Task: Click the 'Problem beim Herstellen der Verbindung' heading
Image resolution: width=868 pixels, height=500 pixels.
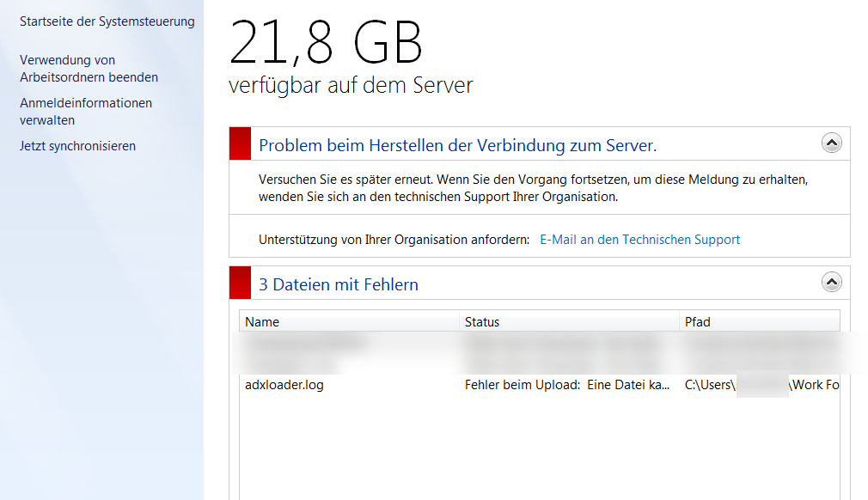Action: click(x=457, y=145)
